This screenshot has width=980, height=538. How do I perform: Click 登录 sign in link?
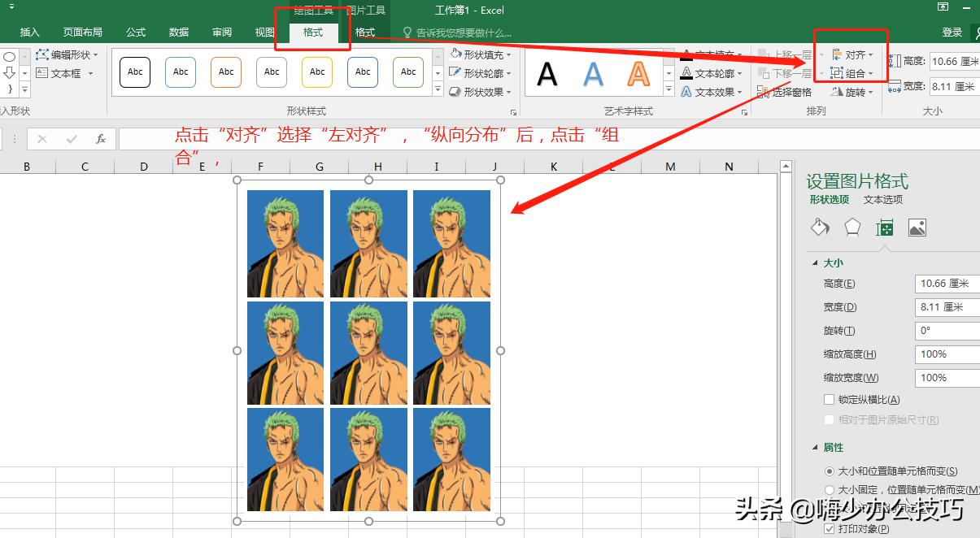pos(952,33)
